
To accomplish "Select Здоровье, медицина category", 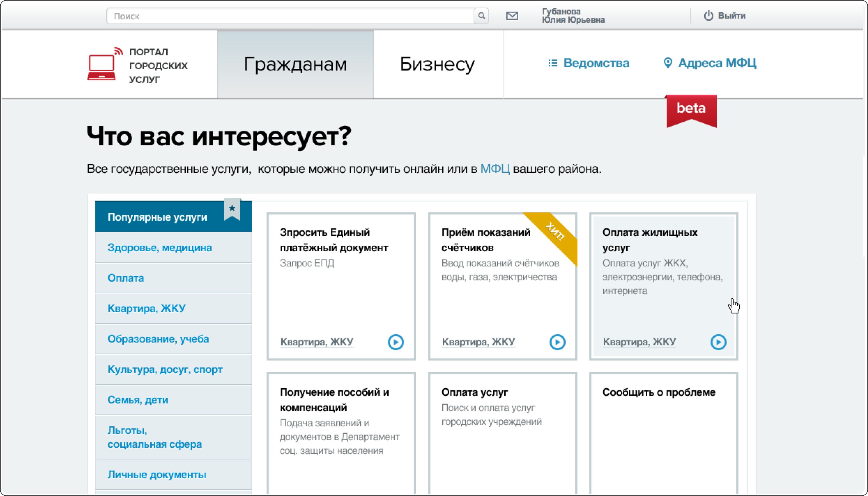I will click(160, 247).
